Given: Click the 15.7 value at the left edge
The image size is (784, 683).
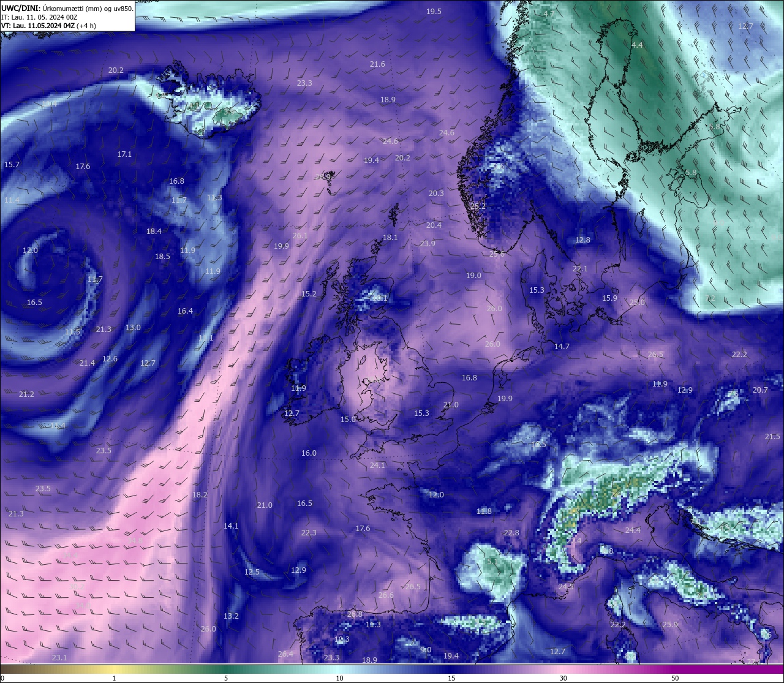Looking at the screenshot, I should 12,165.
